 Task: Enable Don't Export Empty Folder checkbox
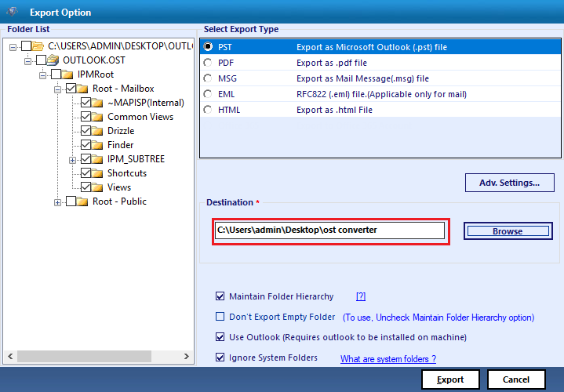(220, 317)
